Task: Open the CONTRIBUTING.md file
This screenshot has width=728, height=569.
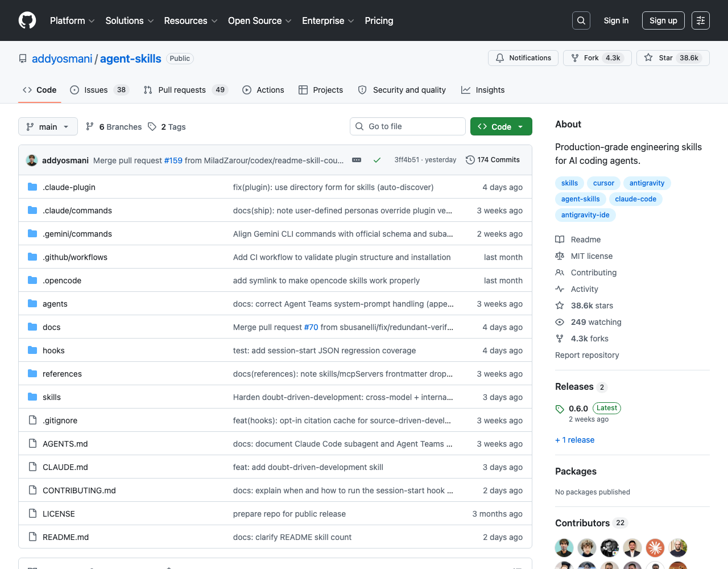Action: pyautogui.click(x=79, y=490)
